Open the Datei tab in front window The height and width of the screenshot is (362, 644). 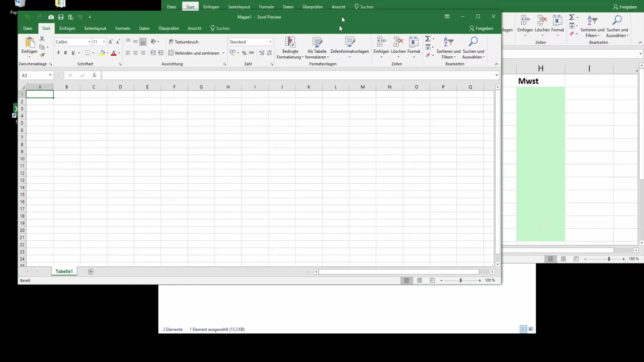(x=28, y=28)
